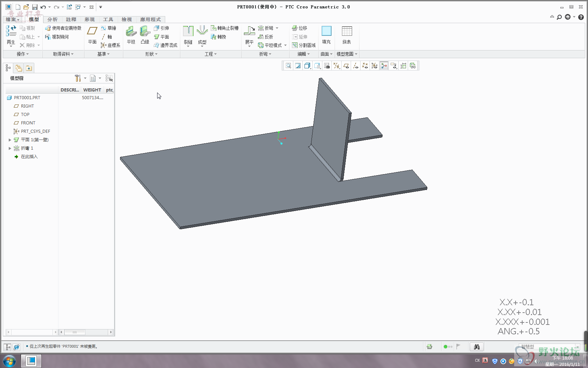Screen dimensions: 588x368
Task: Create a datum 軸 (Axis)
Action: (107, 37)
